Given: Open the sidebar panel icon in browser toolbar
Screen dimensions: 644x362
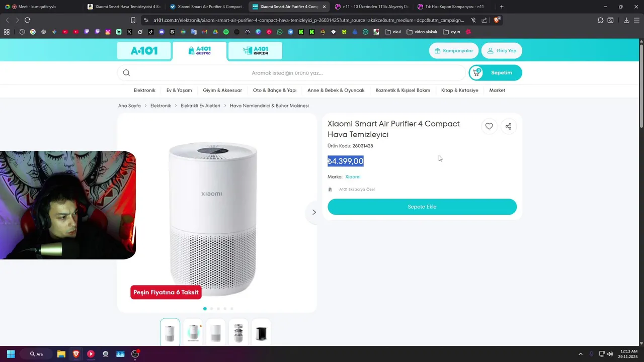Looking at the screenshot, I should point(610,20).
